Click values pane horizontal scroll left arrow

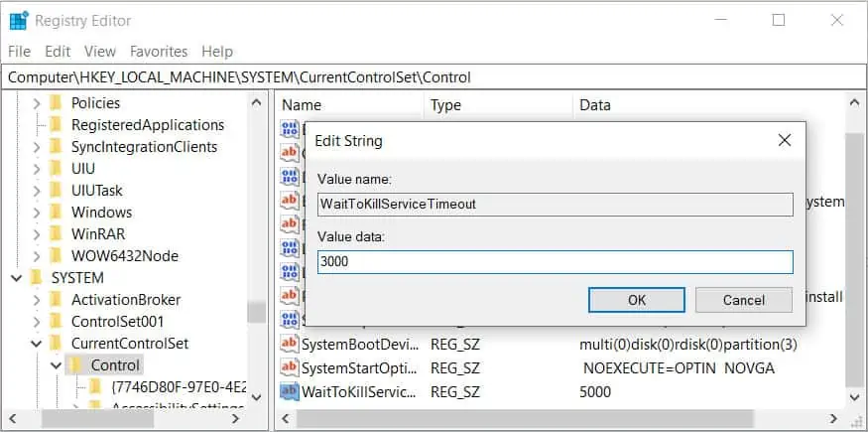[x=286, y=419]
